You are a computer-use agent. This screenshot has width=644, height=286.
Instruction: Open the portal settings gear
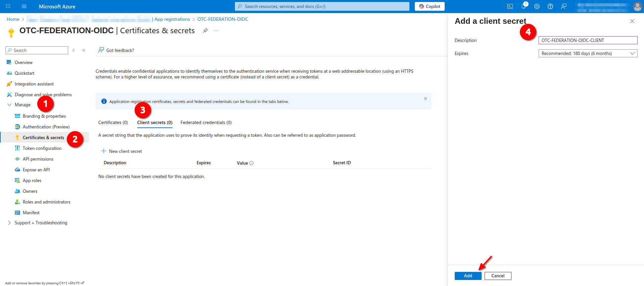(537, 6)
